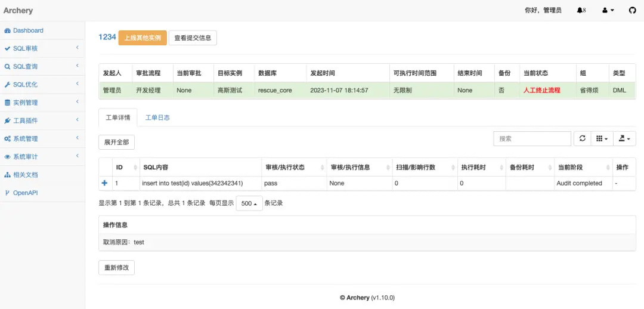Refresh the SQL table with refresh icon
Viewport: 644px width, 309px height.
583,139
